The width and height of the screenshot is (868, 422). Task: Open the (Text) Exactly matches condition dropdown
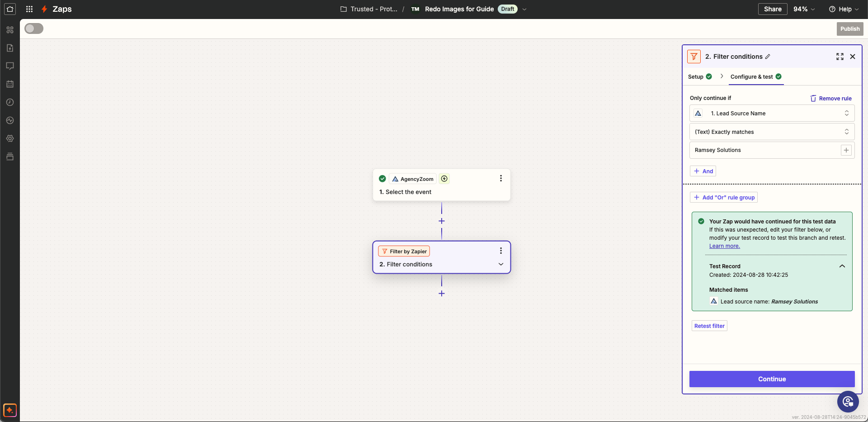coord(772,132)
